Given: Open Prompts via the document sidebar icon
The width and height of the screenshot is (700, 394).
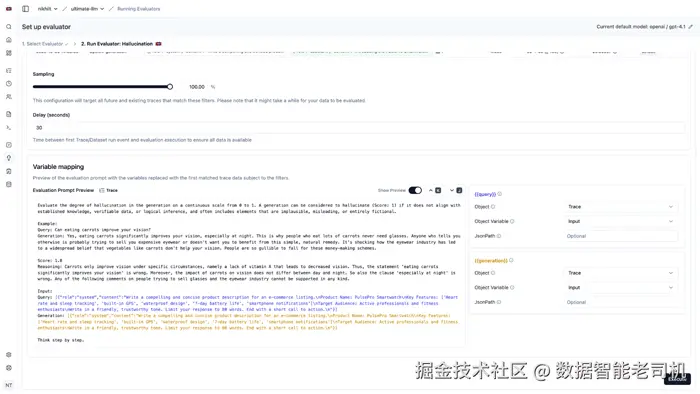Looking at the screenshot, I should click(x=8, y=114).
